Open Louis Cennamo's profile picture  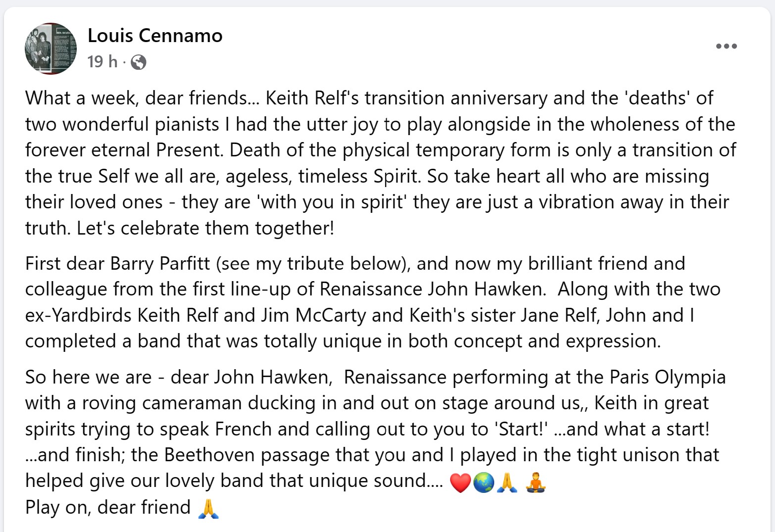(x=51, y=48)
